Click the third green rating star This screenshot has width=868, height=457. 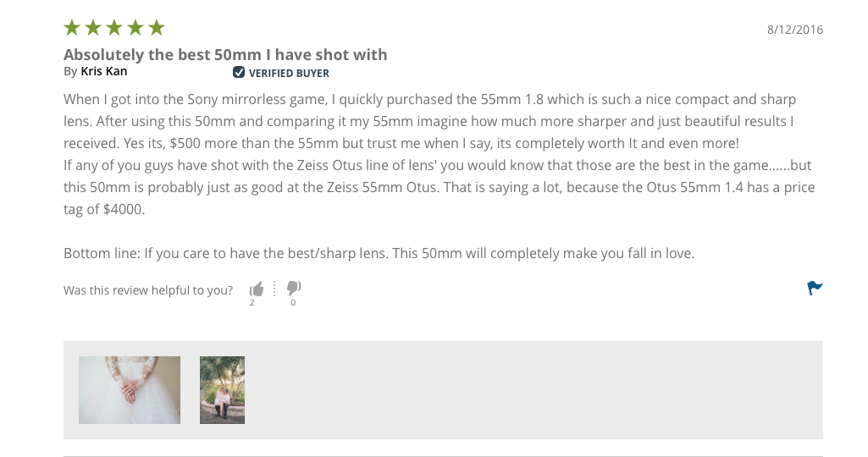114,27
